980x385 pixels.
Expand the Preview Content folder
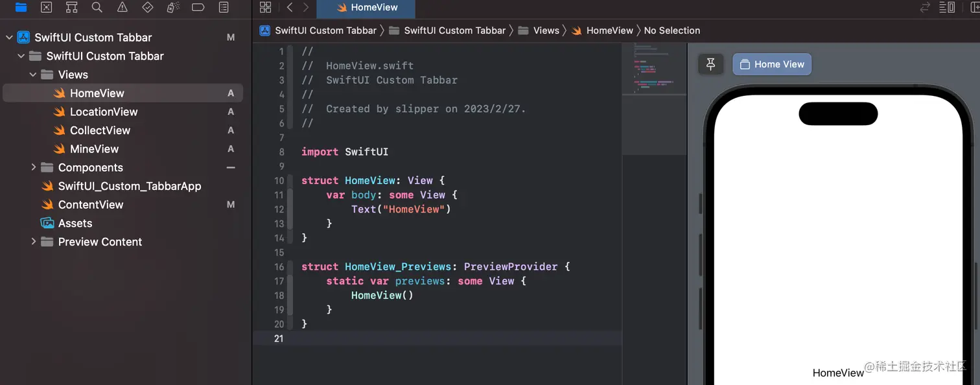tap(33, 241)
